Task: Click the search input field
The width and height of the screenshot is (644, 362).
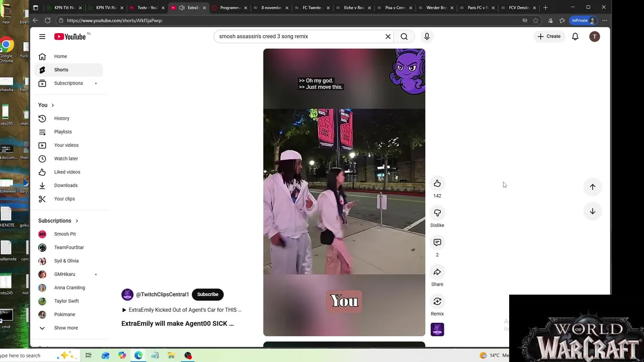Action: click(x=299, y=36)
